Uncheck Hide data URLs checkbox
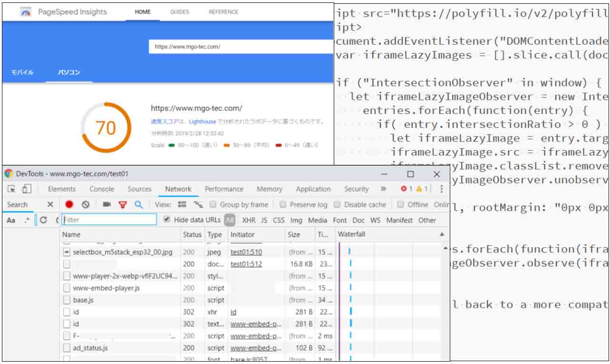Image resolution: width=610 pixels, height=364 pixels. [166, 220]
